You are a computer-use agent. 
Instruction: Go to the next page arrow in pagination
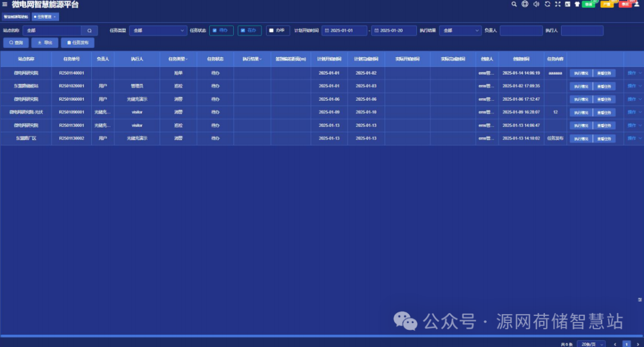click(638, 344)
